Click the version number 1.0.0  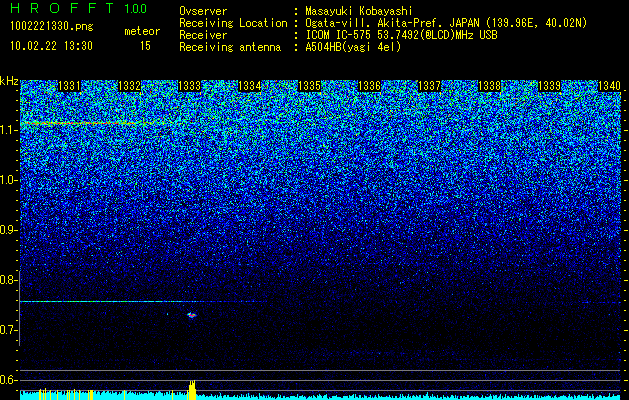tap(136, 9)
